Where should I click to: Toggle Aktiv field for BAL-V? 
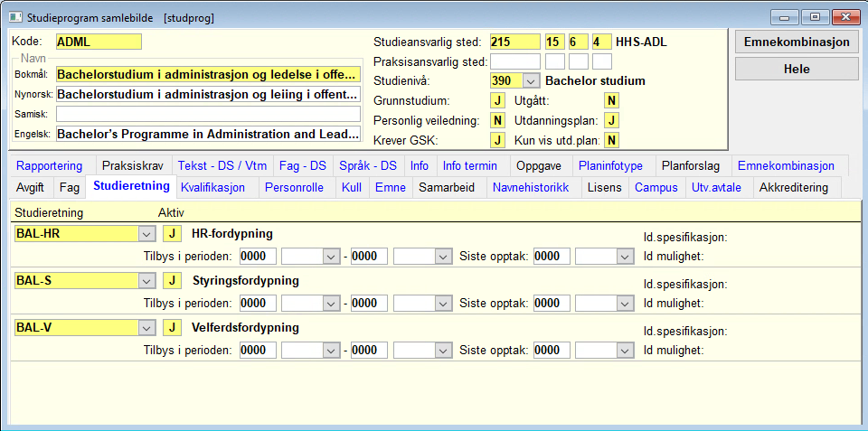coord(172,327)
